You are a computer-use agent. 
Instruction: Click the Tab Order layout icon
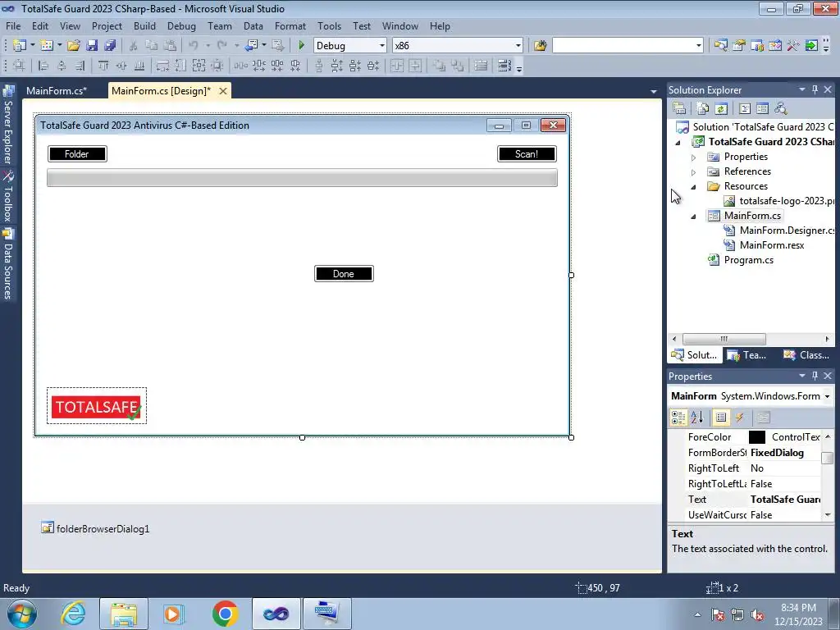(x=504, y=66)
